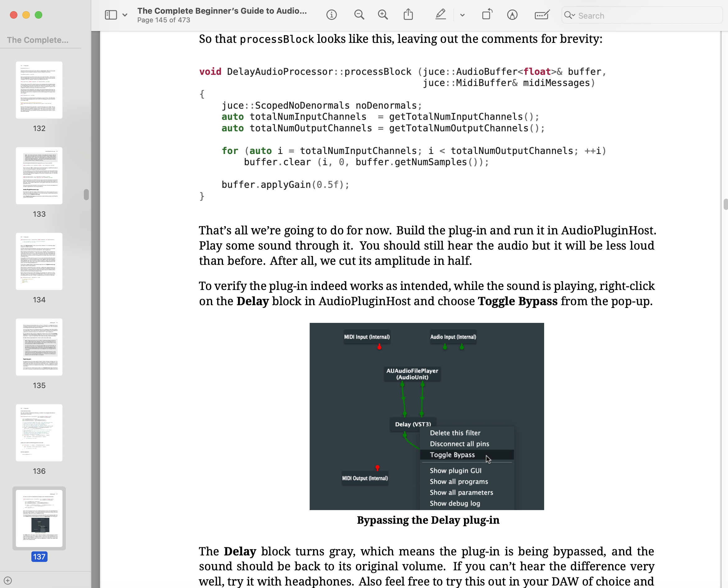Open sidebar view options chevron

point(125,15)
